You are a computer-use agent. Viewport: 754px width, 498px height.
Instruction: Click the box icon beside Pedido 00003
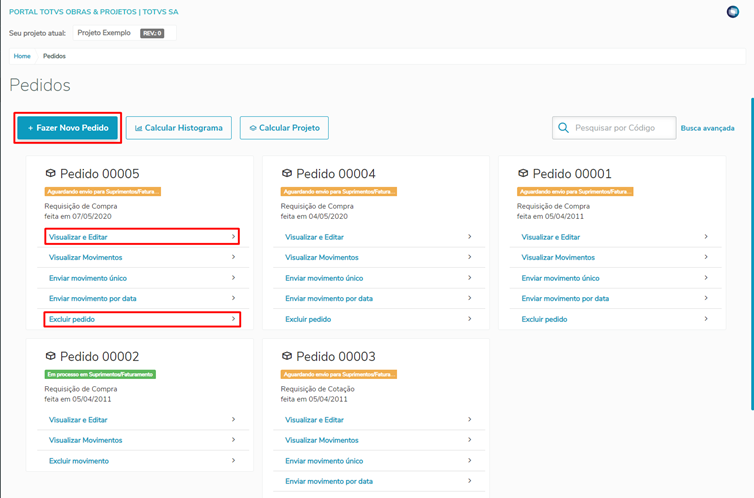click(x=287, y=356)
